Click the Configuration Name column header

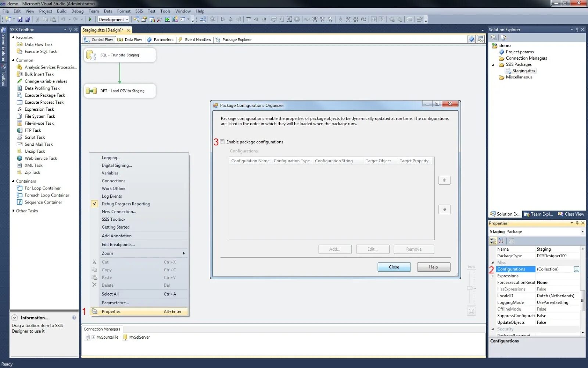pyautogui.click(x=250, y=161)
